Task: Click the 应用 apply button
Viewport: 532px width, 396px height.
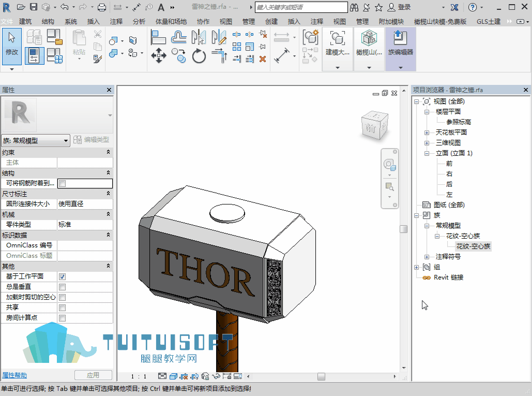Action: click(x=93, y=375)
